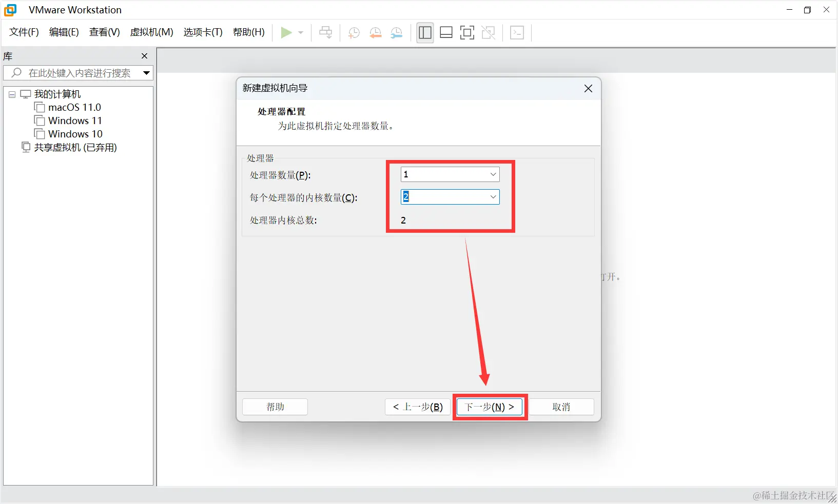Toggle the library sidebar view icon
This screenshot has width=838, height=504.
pos(425,33)
